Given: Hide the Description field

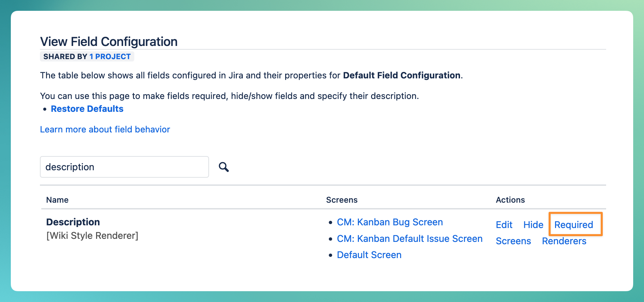Looking at the screenshot, I should (533, 225).
